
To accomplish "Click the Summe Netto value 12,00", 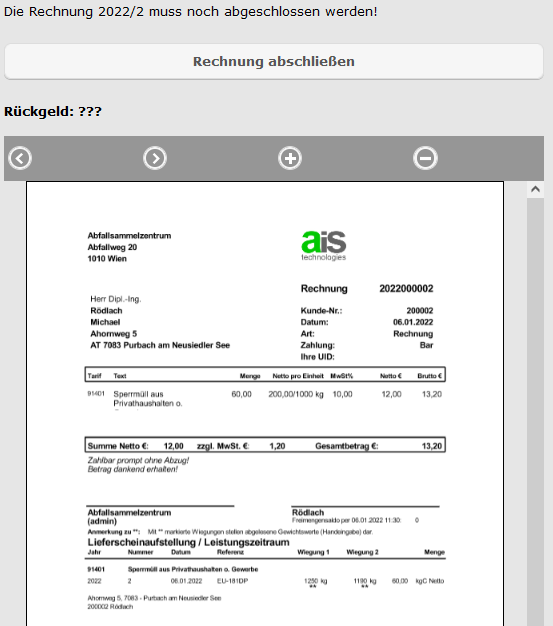I will pyautogui.click(x=174, y=446).
